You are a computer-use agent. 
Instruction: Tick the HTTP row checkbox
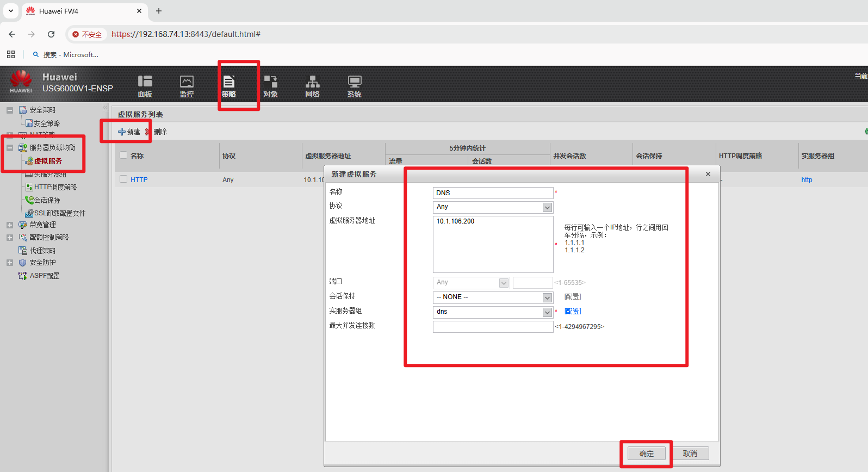[123, 179]
